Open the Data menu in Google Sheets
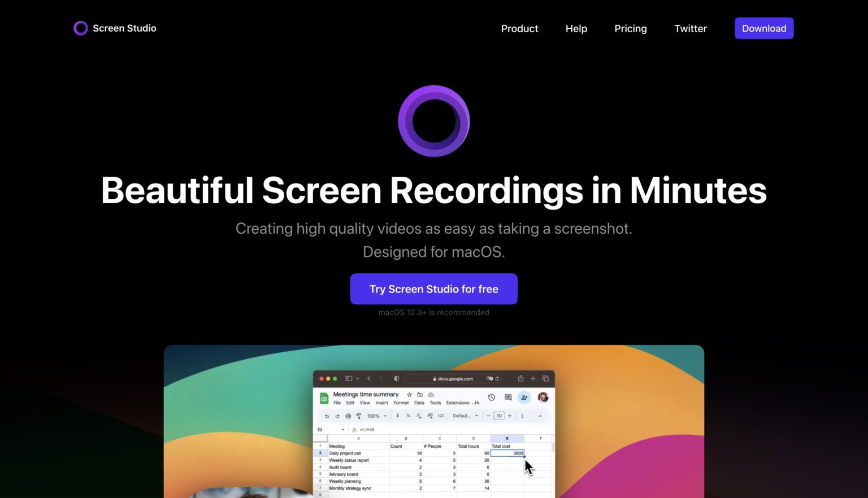Image resolution: width=868 pixels, height=498 pixels. (x=419, y=403)
